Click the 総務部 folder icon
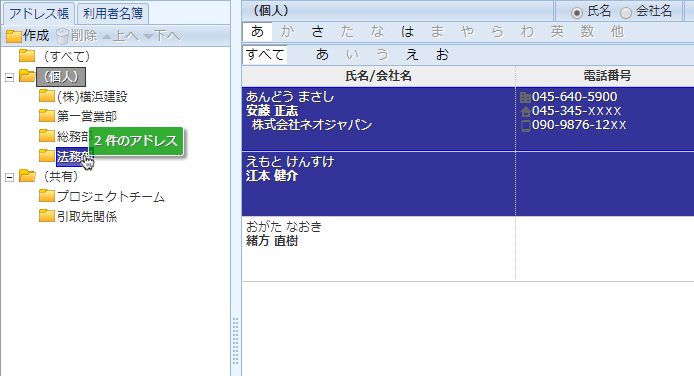694x376 pixels. (46, 135)
